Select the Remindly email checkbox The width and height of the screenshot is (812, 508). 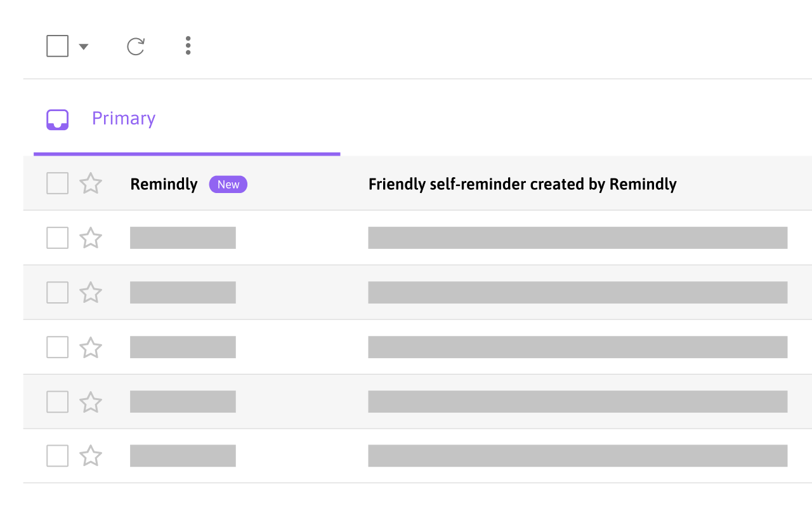(57, 183)
